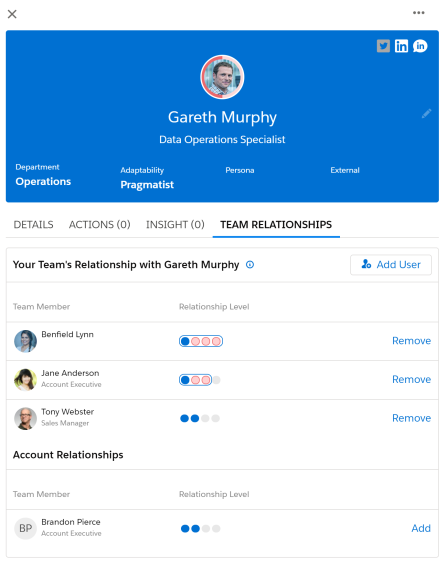446x576 pixels.
Task: Click Tony Webster's avatar photo
Action: 25,418
